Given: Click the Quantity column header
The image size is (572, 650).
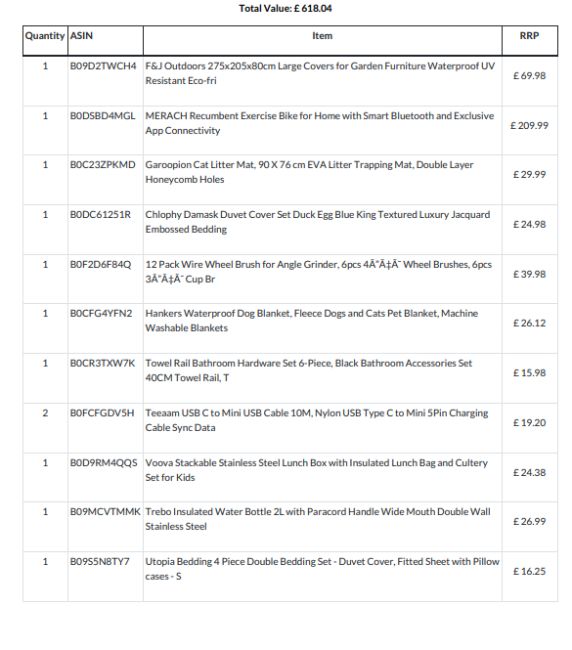Looking at the screenshot, I should point(45,36).
